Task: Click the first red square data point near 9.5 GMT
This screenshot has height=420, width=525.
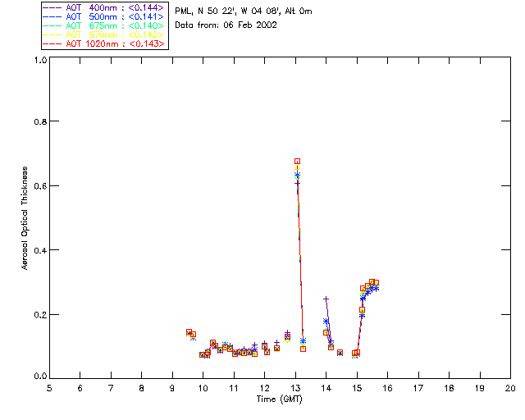Action: pyautogui.click(x=189, y=332)
